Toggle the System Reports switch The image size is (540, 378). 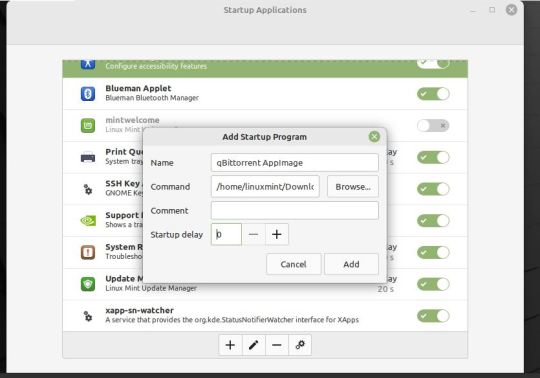(x=433, y=252)
